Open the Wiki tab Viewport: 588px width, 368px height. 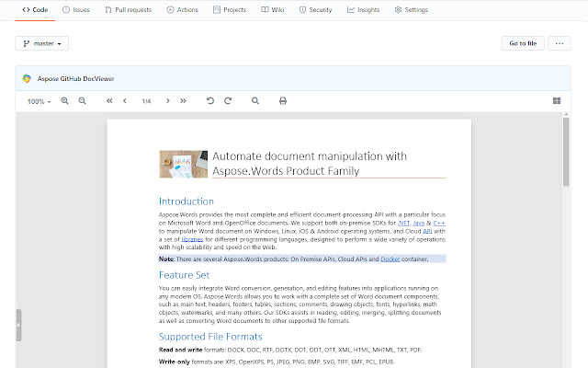[x=273, y=10]
